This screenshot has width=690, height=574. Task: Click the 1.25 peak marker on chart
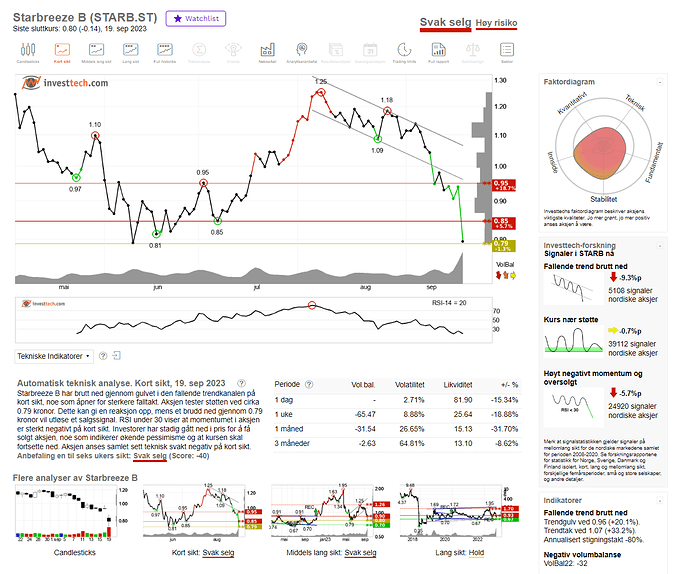pyautogui.click(x=321, y=92)
